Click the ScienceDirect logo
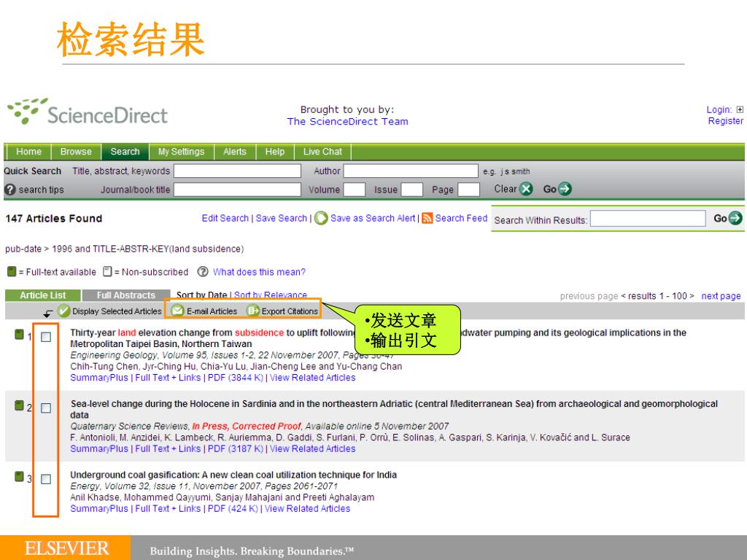The width and height of the screenshot is (747, 560). (88, 112)
